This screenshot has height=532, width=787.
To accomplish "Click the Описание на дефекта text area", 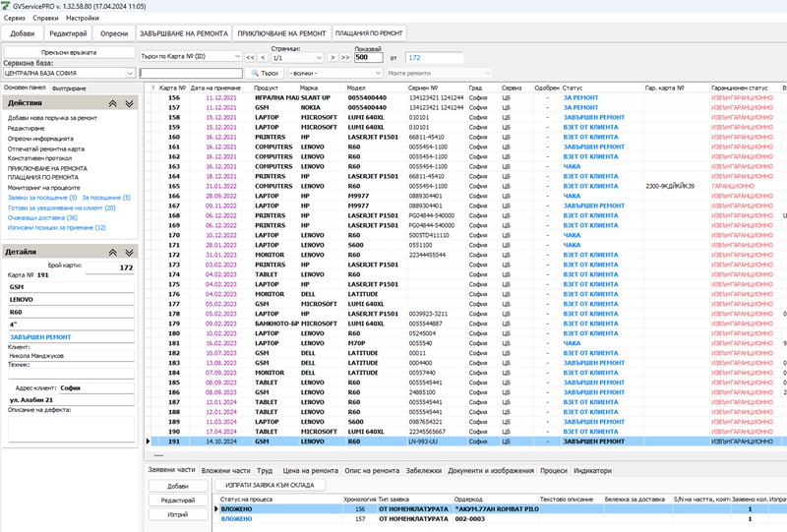I will pyautogui.click(x=71, y=429).
